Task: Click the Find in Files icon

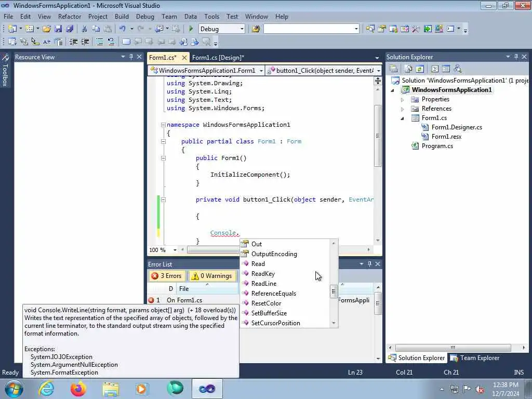Action: click(x=256, y=29)
